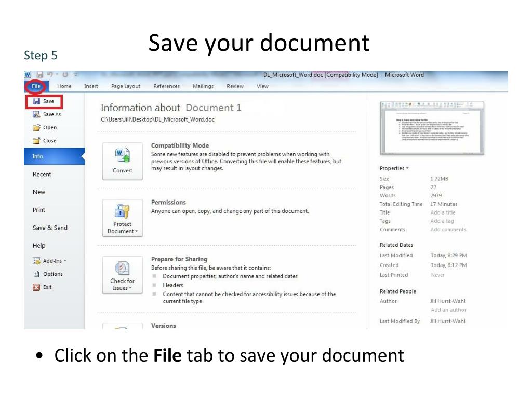Click Created Today, 8:12 PM
Screen dimensions: 532x399
448,265
